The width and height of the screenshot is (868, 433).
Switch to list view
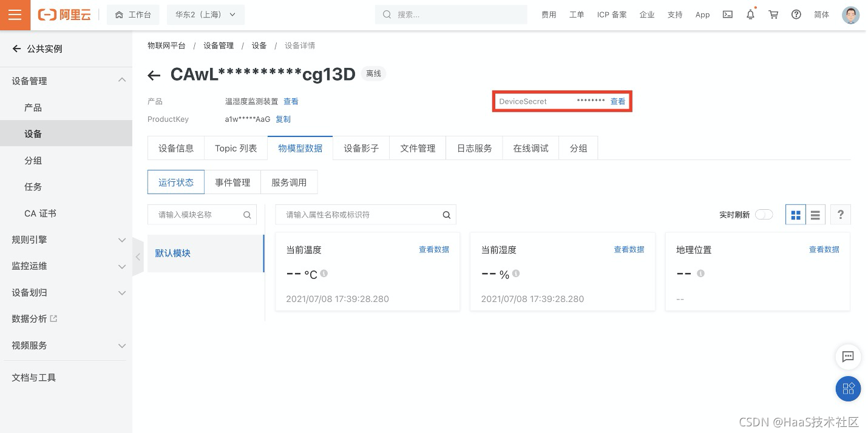click(816, 215)
